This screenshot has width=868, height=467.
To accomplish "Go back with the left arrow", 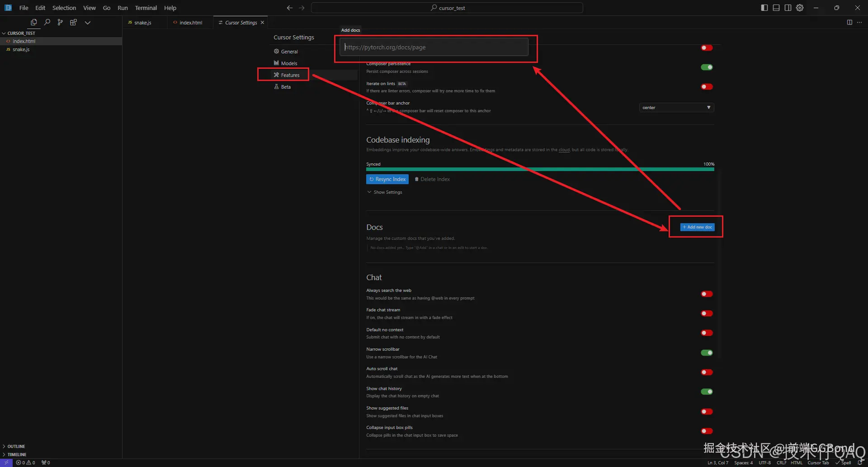I will pyautogui.click(x=290, y=8).
